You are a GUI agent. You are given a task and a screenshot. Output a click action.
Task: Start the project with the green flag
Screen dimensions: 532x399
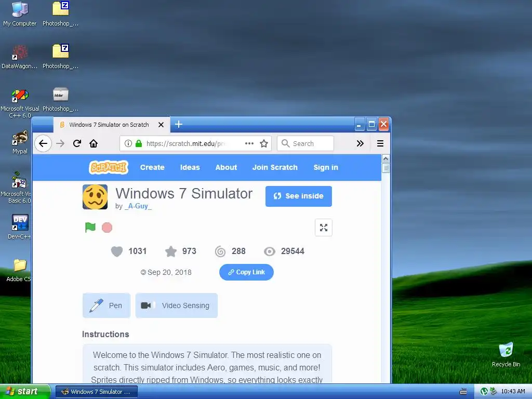click(90, 228)
